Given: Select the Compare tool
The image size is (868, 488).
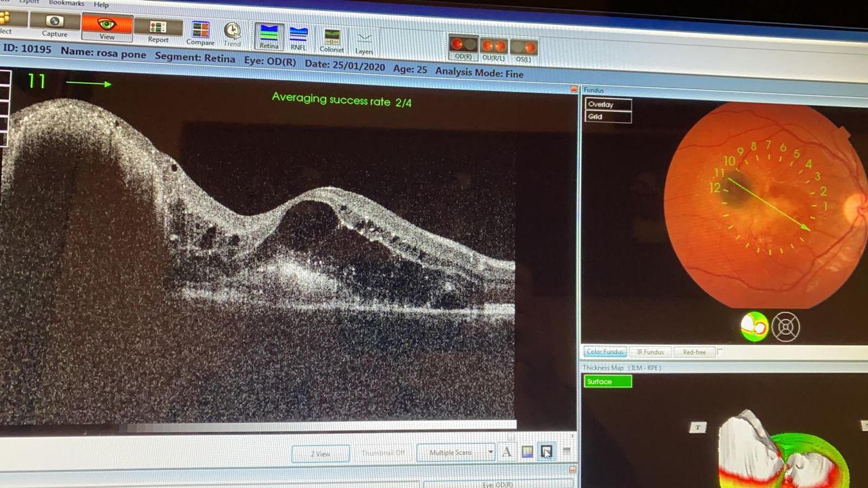Looking at the screenshot, I should tap(201, 30).
